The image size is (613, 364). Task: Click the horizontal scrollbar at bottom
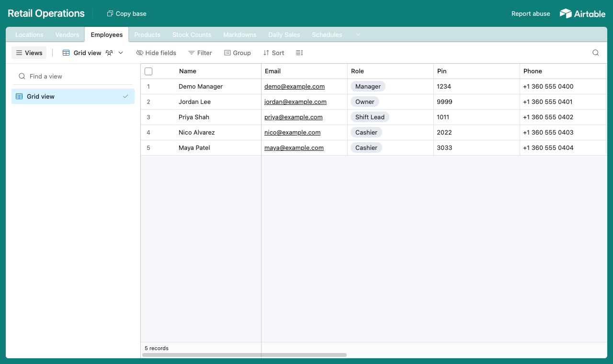pos(245,355)
